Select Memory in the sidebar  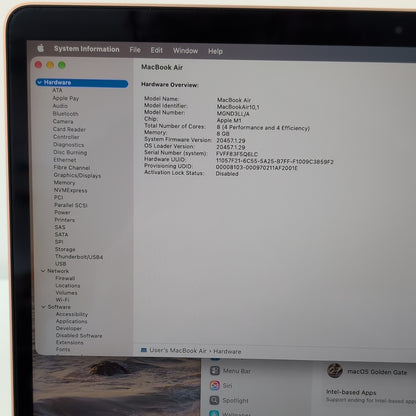65,183
